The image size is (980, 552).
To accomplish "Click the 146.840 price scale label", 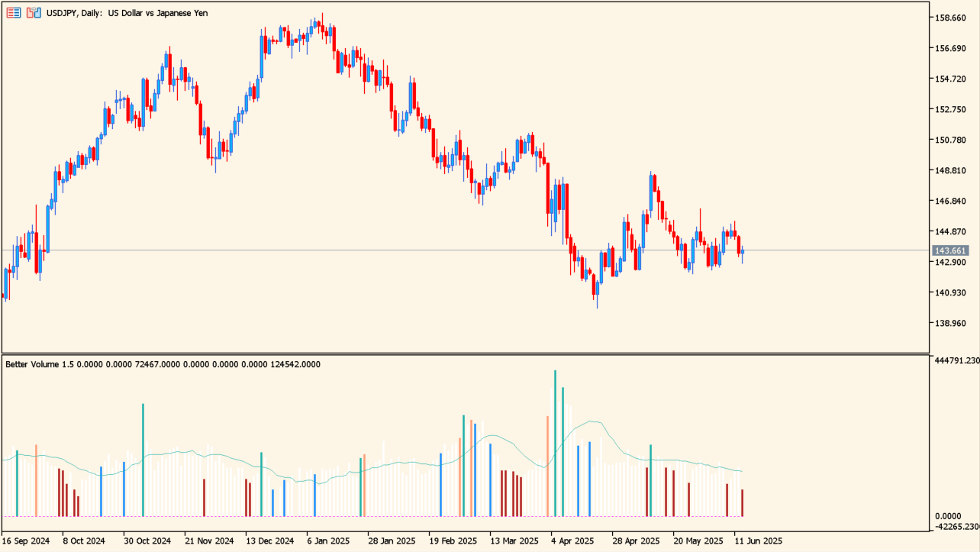I will point(950,201).
